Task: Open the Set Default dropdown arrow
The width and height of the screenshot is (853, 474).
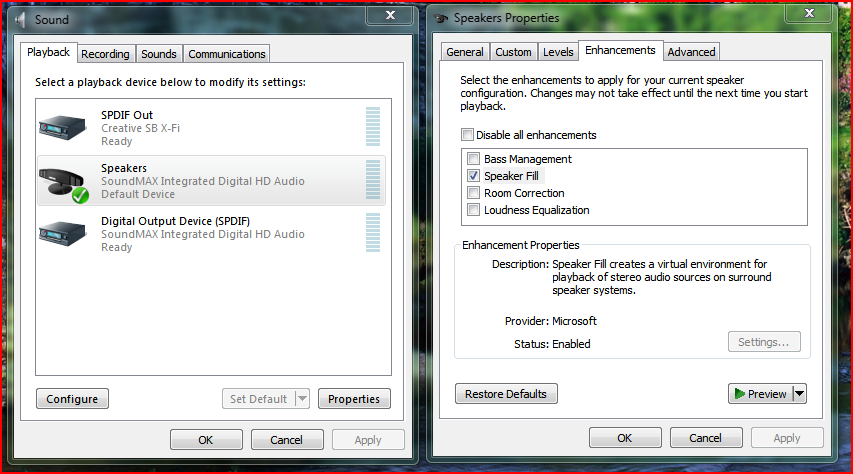Action: (302, 399)
